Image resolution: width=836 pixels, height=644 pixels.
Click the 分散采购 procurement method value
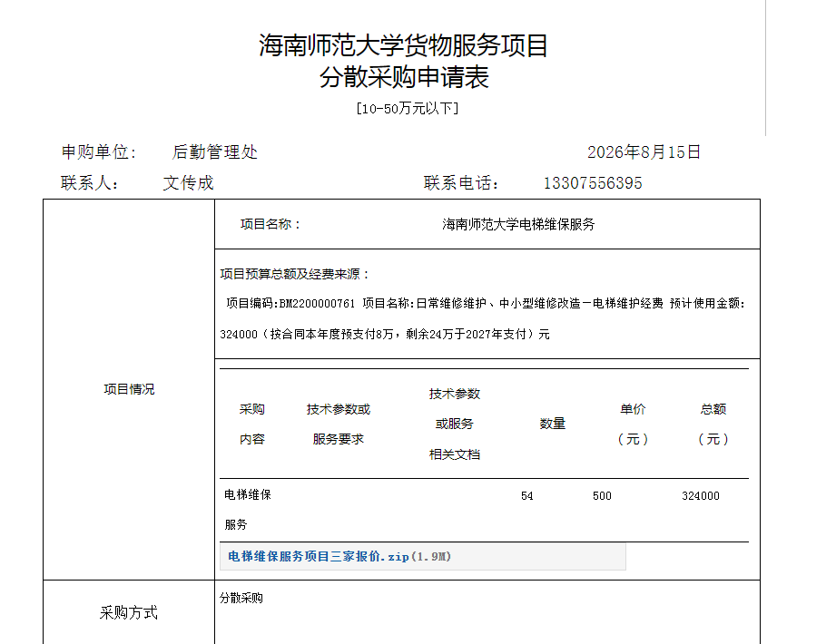coord(241,598)
